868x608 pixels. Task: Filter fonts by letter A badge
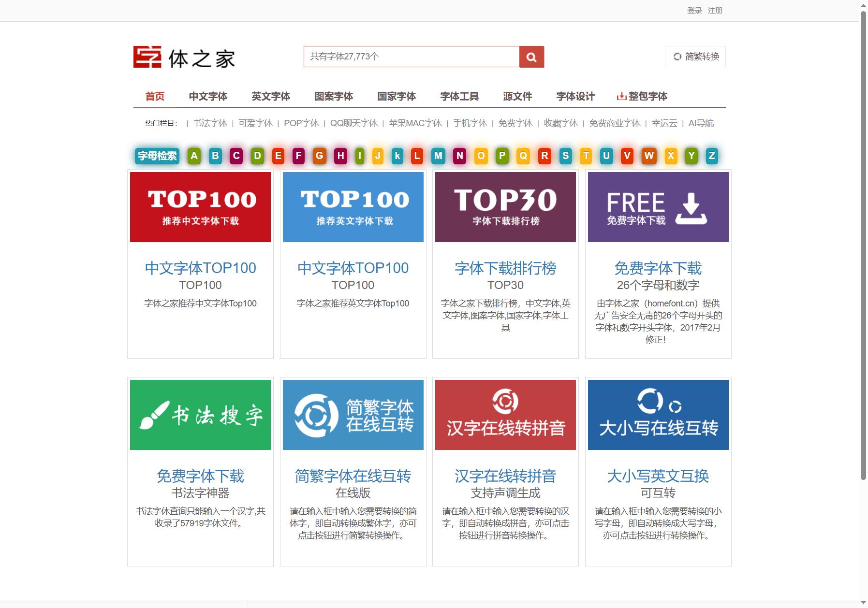coord(194,156)
